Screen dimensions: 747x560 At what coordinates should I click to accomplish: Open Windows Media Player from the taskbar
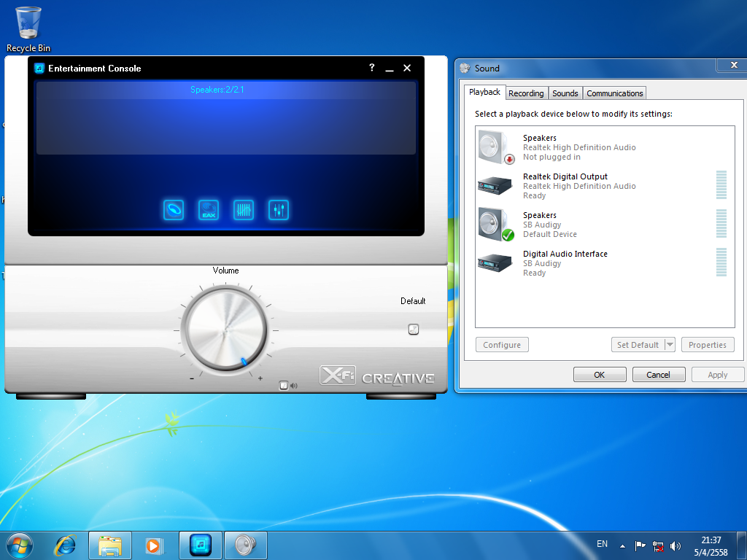click(x=155, y=545)
